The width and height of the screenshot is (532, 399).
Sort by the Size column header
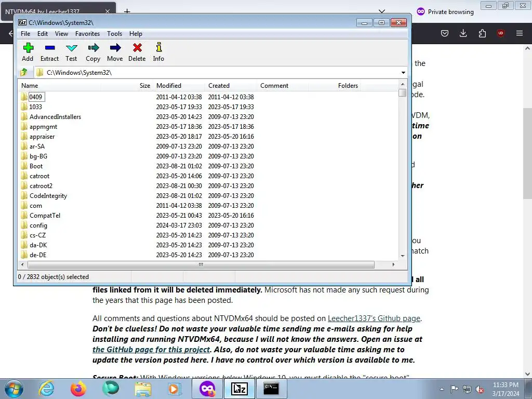click(x=127, y=86)
